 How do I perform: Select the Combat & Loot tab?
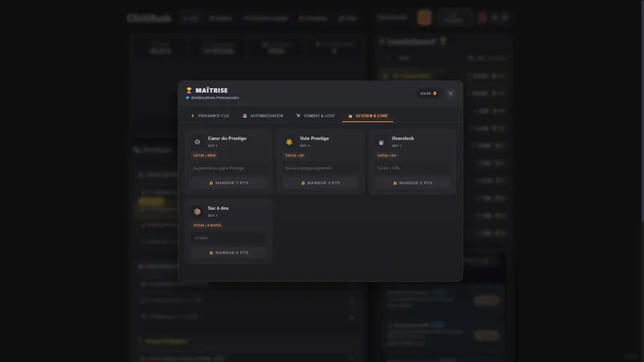tap(315, 116)
